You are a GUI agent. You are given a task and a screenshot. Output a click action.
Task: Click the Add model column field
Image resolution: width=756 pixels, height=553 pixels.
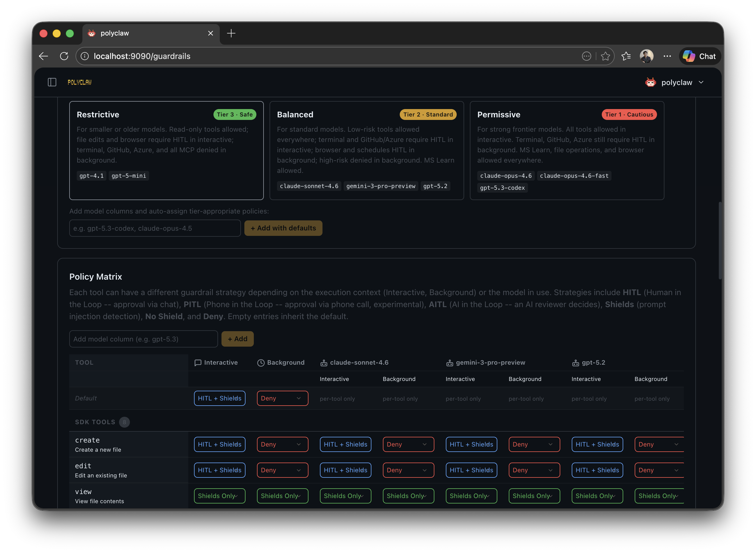[x=143, y=339]
